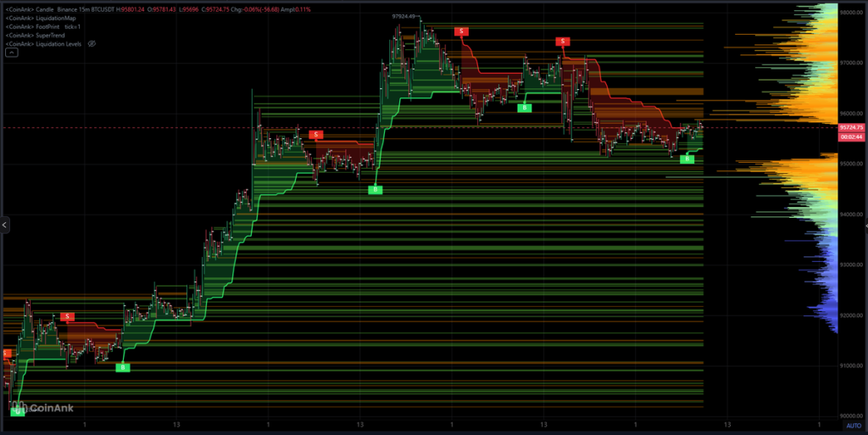Image resolution: width=868 pixels, height=435 pixels.
Task: Open the right side panel arrow
Action: click(865, 226)
